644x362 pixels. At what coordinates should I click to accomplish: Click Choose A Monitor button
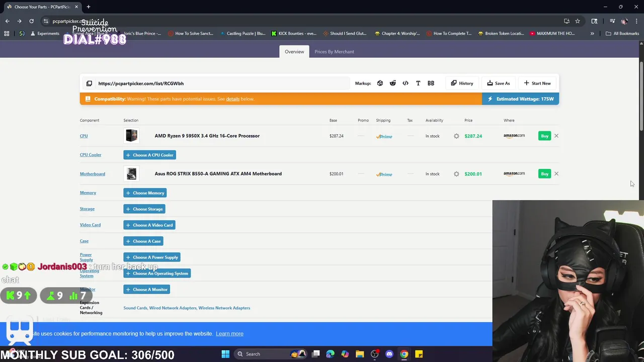[147, 290]
